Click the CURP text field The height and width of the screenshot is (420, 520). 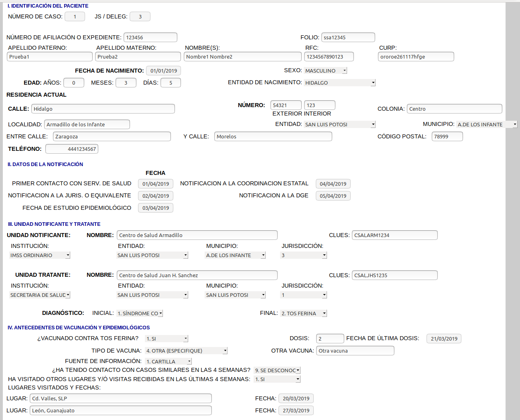(x=416, y=57)
